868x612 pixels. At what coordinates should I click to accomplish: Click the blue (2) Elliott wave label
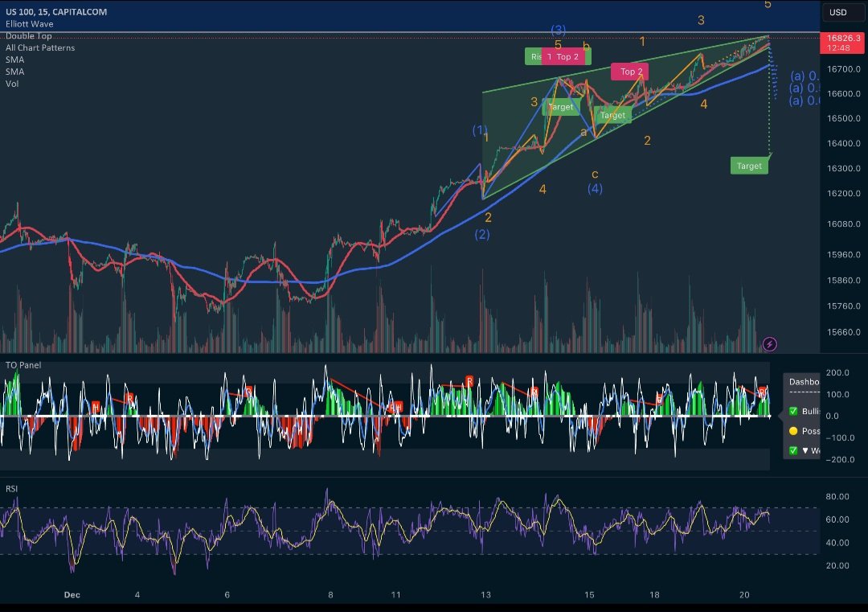(x=482, y=234)
